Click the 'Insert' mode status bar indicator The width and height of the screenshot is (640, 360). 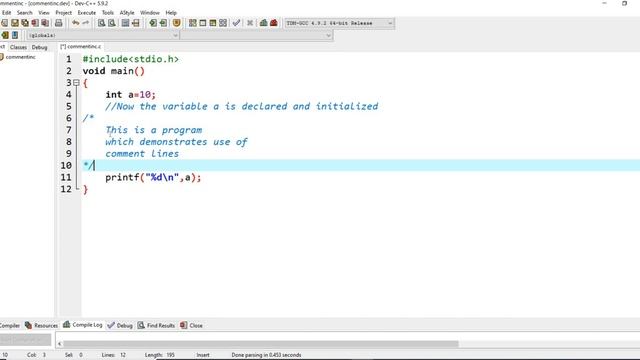203,355
